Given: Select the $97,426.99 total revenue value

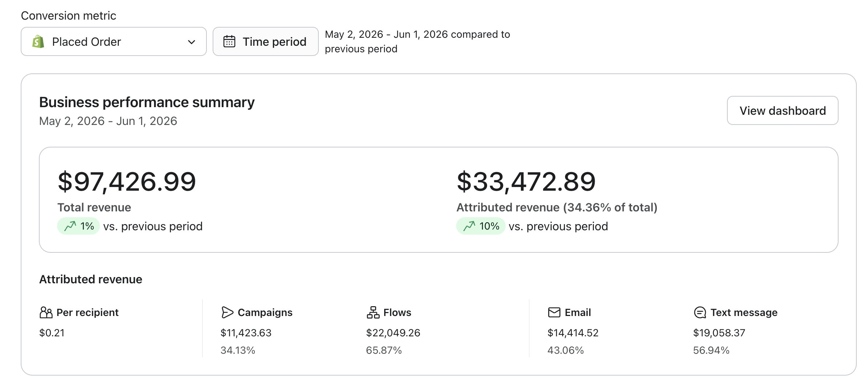Looking at the screenshot, I should click(x=127, y=181).
